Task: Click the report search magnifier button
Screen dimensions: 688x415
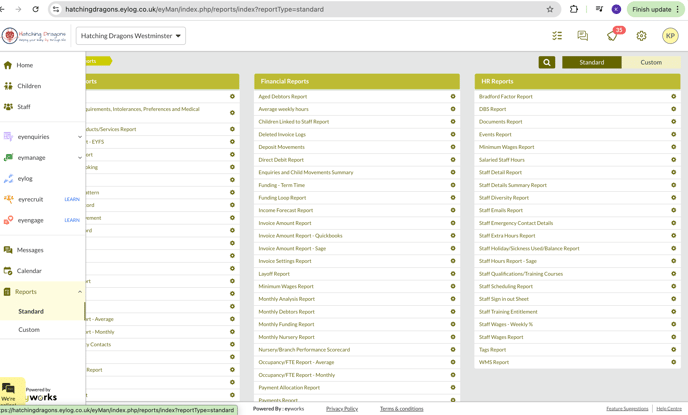Action: click(547, 62)
